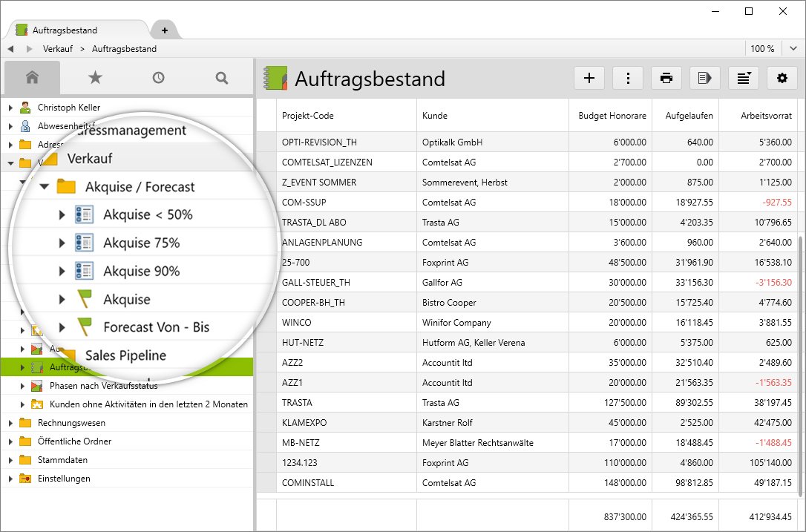Click the three-dot actions menu icon
Viewport: 806px width, 532px height.
[x=628, y=77]
